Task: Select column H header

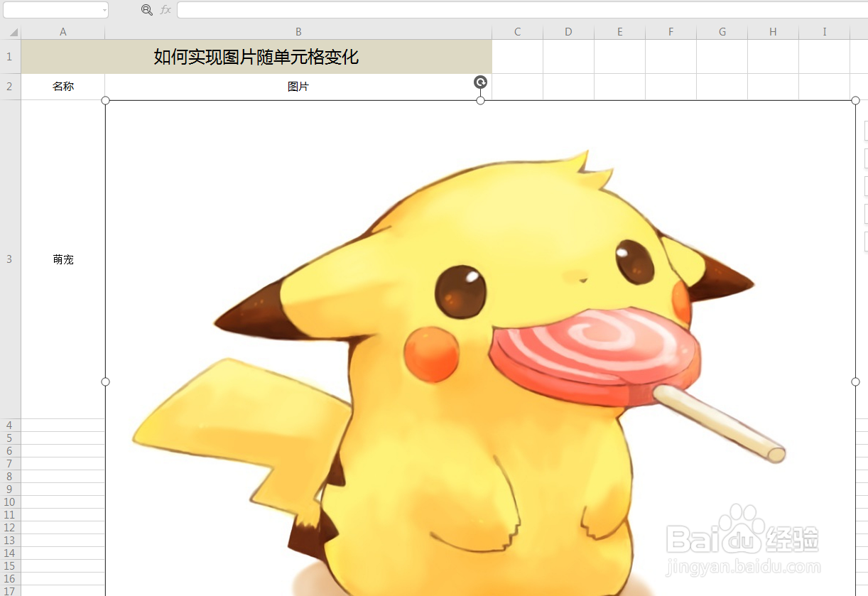Action: [x=773, y=32]
